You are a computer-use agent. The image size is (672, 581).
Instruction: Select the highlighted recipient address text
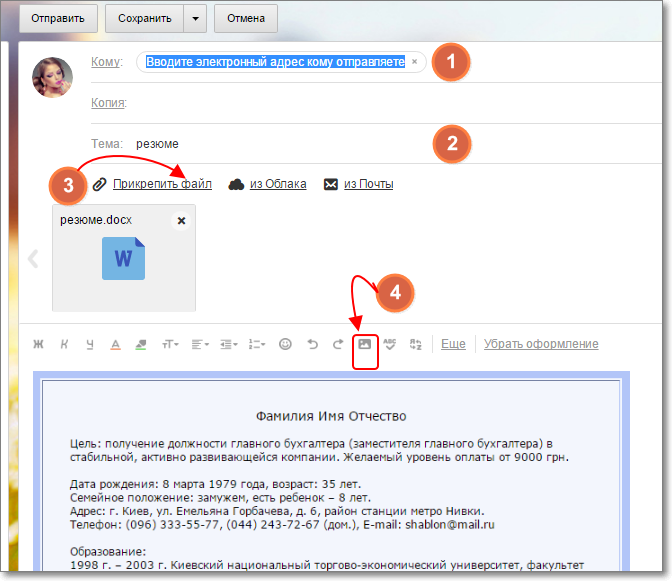coord(275,62)
